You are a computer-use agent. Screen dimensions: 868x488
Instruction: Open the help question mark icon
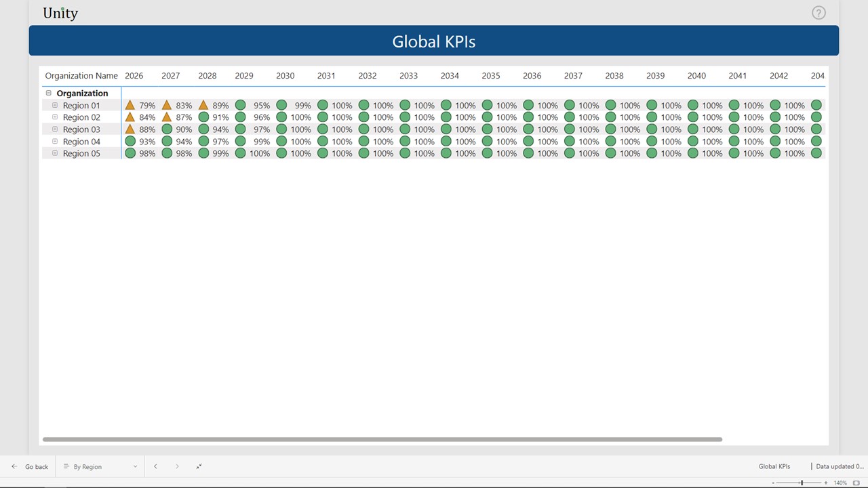(818, 13)
